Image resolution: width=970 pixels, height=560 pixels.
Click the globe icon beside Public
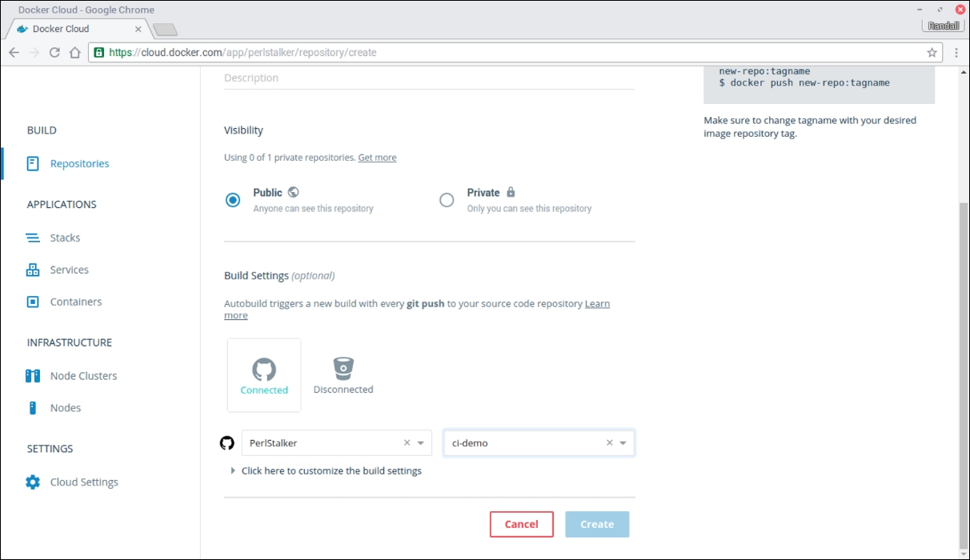[293, 192]
